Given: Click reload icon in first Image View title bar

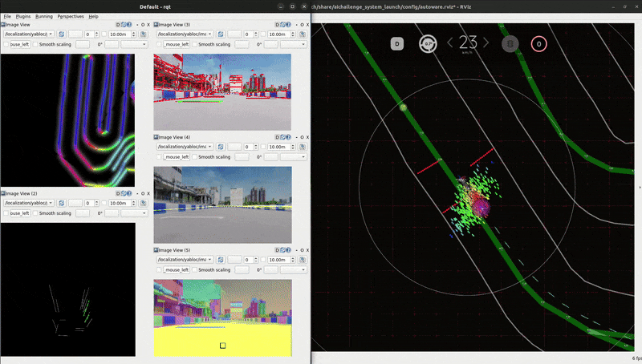Looking at the screenshot, I should point(124,25).
